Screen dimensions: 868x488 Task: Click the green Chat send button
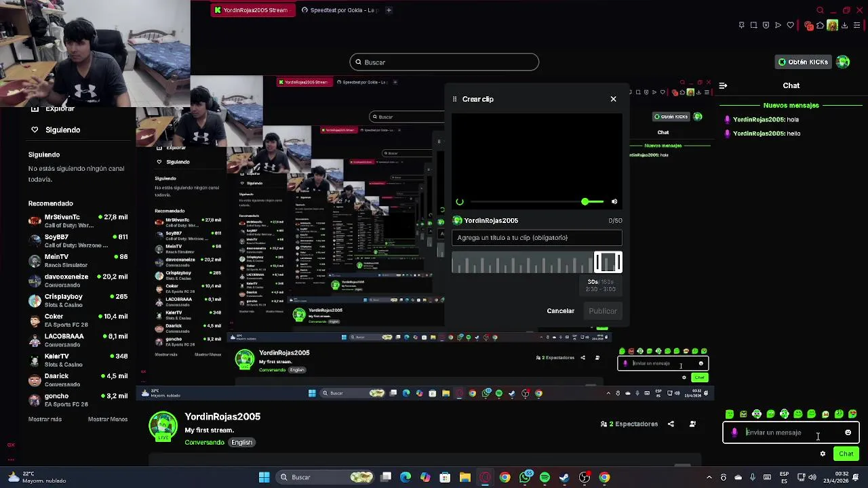coord(846,454)
